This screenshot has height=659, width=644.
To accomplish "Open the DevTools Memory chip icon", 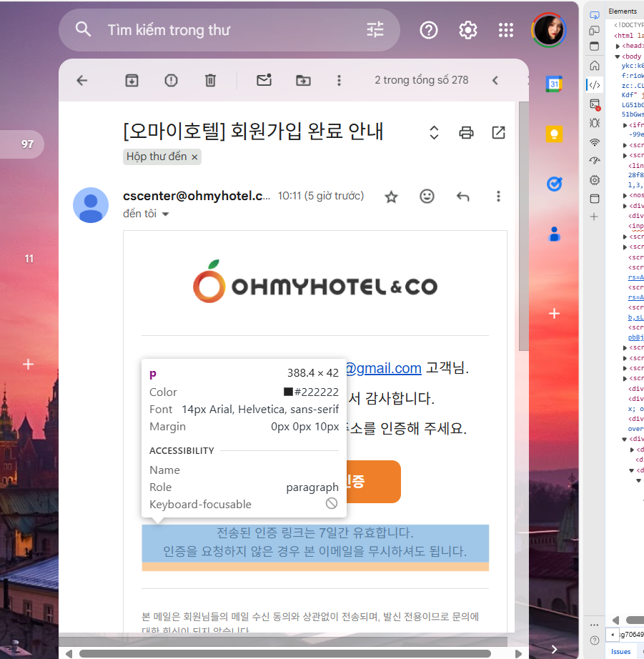I will 595,180.
